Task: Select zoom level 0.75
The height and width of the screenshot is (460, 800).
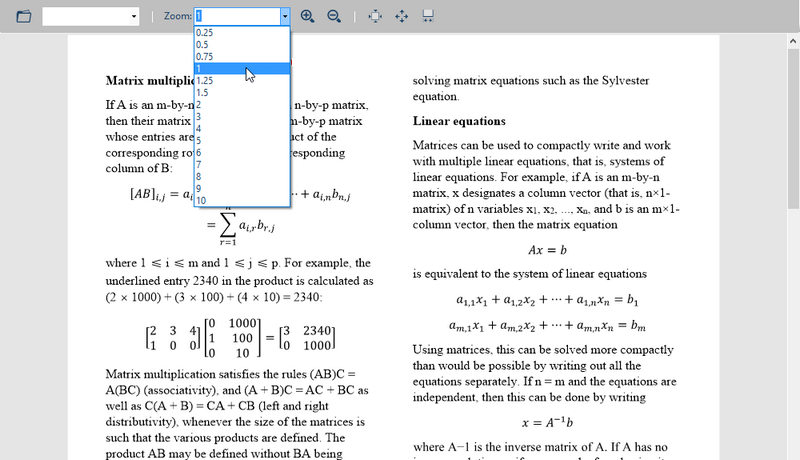Action: click(x=242, y=57)
